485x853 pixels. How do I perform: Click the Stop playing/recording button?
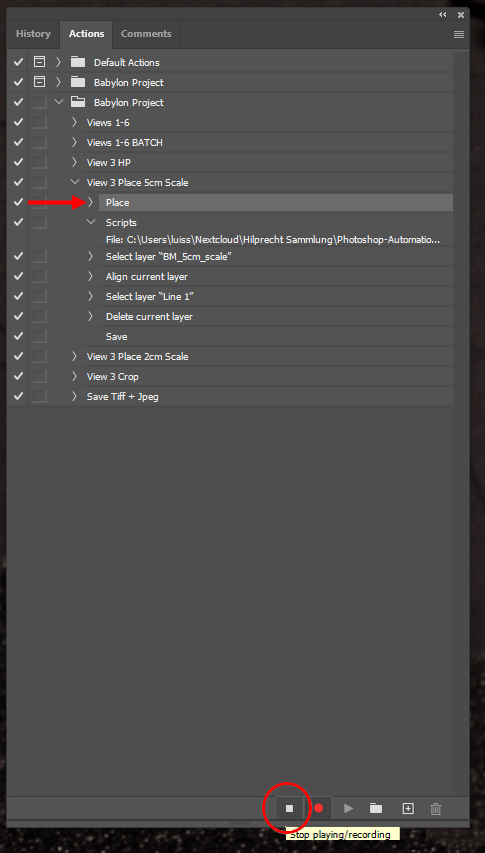[x=289, y=808]
